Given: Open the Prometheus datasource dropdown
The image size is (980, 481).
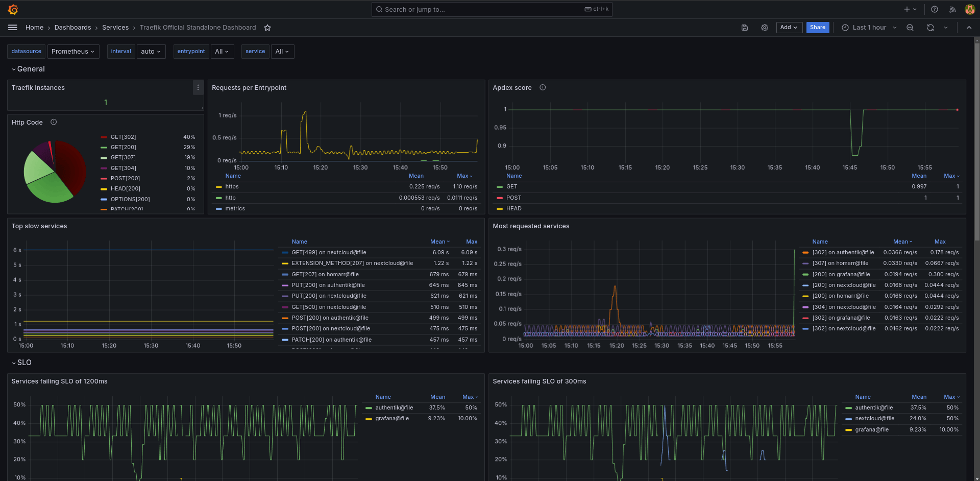Looking at the screenshot, I should point(72,52).
